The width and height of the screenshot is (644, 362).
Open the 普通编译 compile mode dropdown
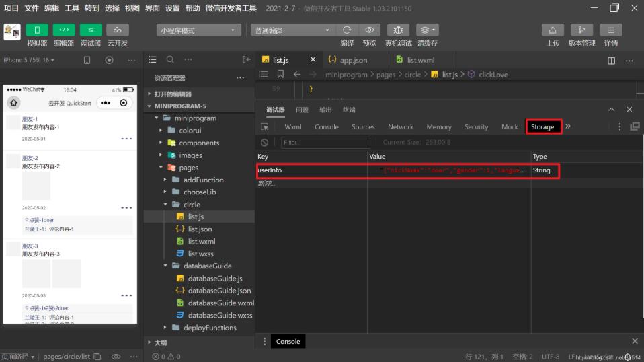click(x=292, y=30)
